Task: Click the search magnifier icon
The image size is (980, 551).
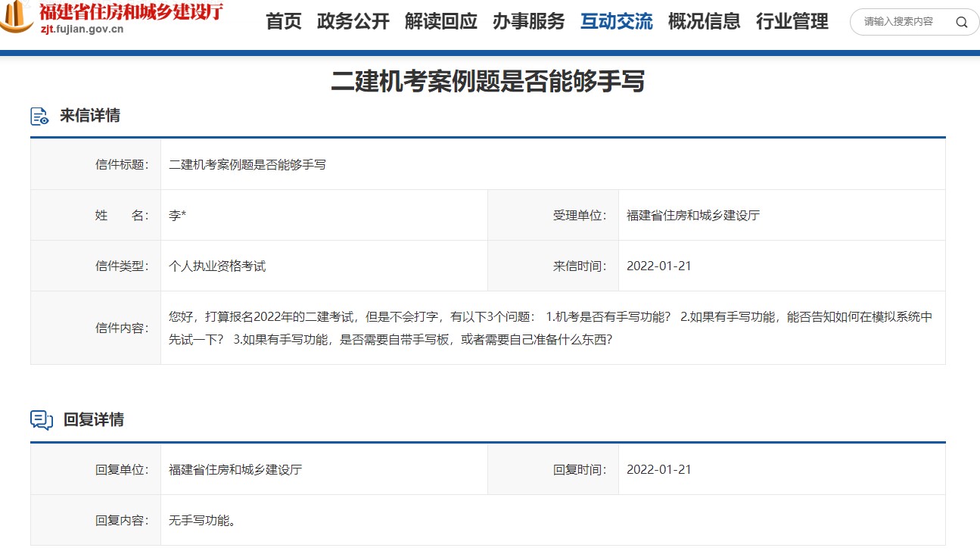Action: click(962, 22)
